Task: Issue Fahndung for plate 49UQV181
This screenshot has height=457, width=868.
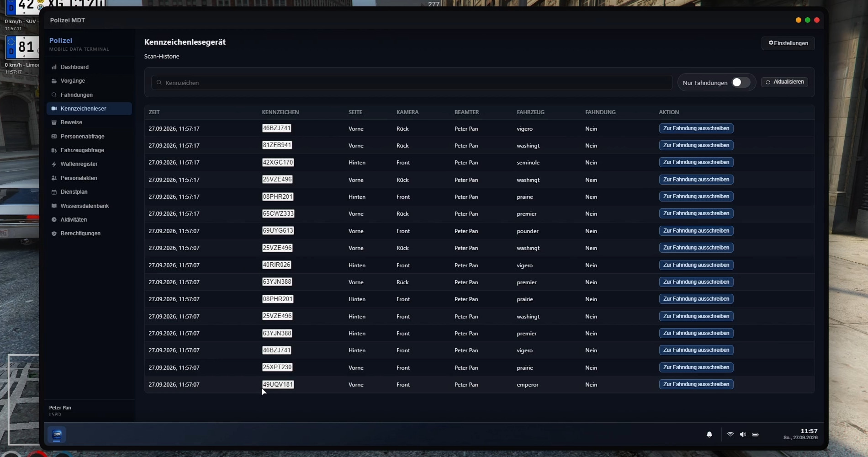Action: [696, 384]
